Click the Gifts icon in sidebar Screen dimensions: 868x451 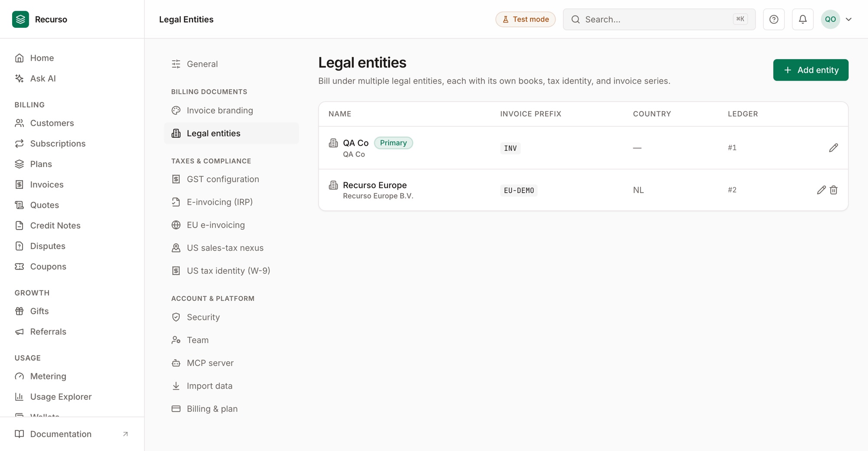[x=20, y=311]
